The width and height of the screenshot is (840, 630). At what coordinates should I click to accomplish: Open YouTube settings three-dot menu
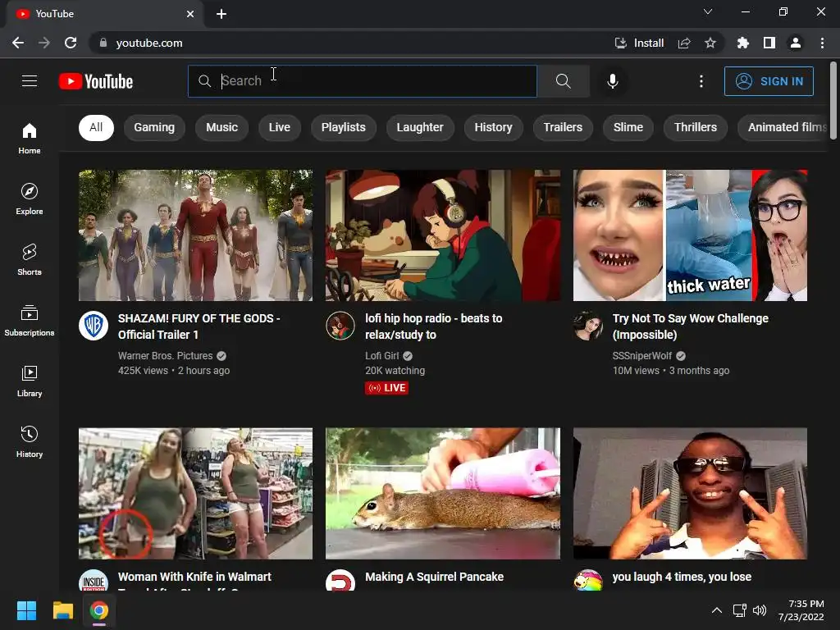pos(701,81)
